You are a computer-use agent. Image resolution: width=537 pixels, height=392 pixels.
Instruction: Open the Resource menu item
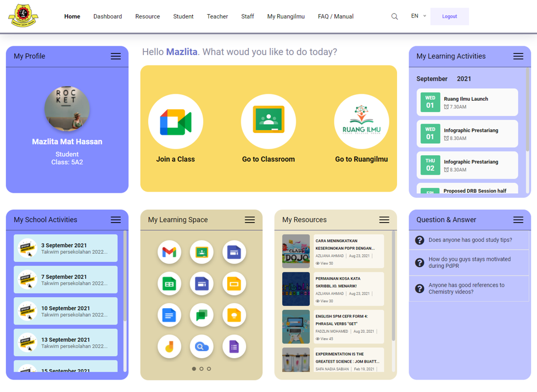[x=148, y=16]
